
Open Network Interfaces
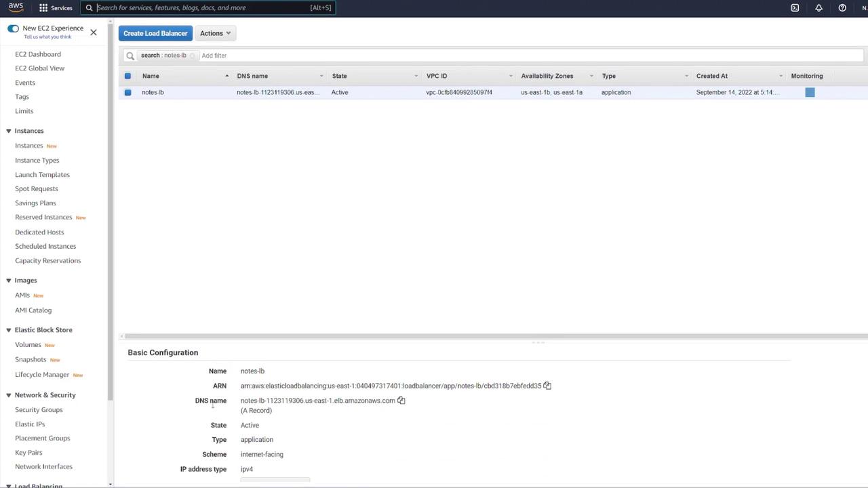(x=43, y=467)
